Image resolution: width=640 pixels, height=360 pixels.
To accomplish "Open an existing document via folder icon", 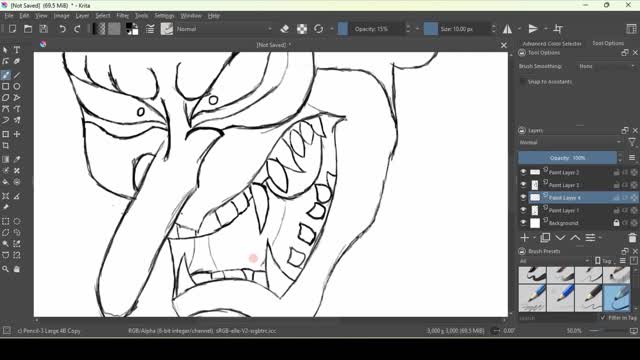I will pos(28,29).
